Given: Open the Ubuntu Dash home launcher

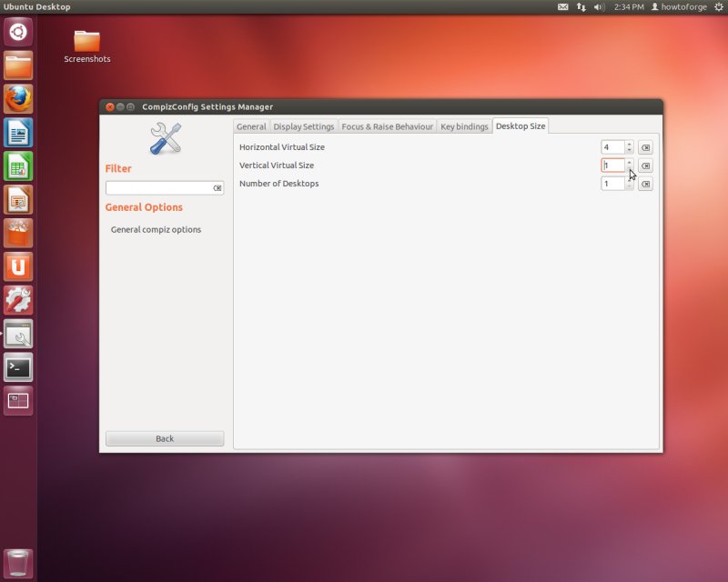Looking at the screenshot, I should click(x=18, y=32).
